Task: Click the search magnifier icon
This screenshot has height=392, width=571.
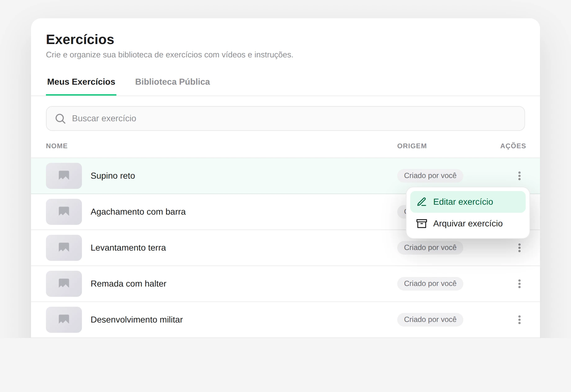Action: click(60, 118)
